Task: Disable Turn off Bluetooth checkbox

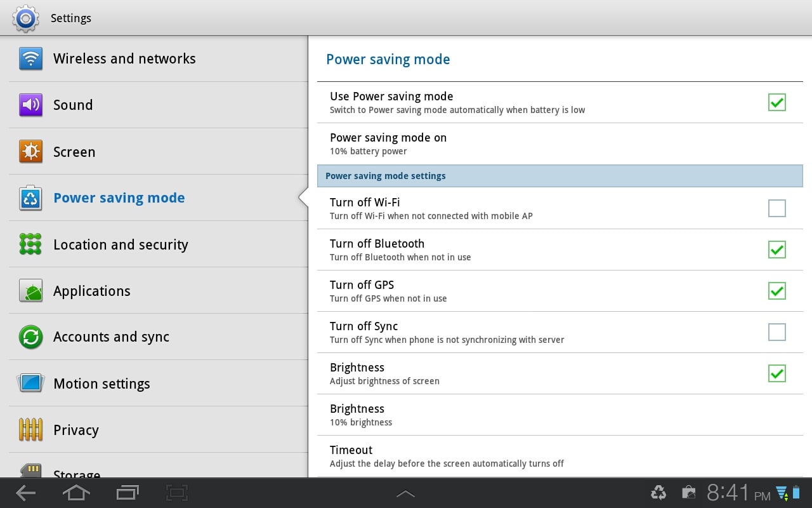Action: (776, 250)
